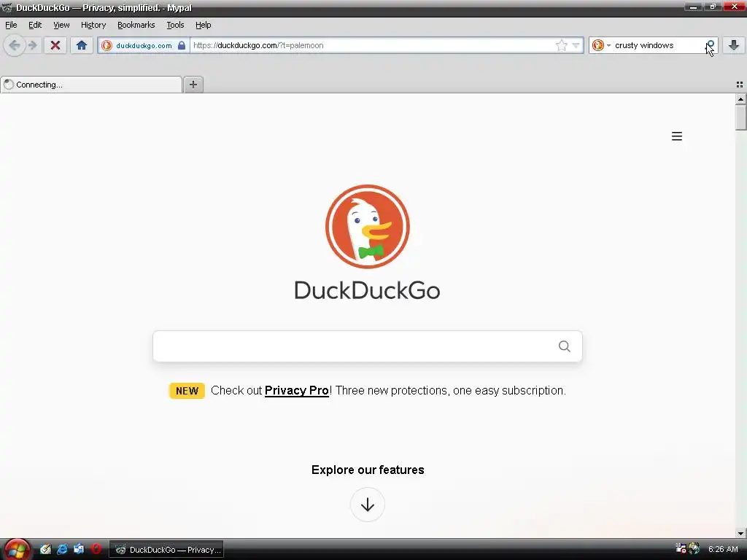The height and width of the screenshot is (560, 747).
Task: Click the 6:26 AM taskbar clock
Action: (723, 550)
